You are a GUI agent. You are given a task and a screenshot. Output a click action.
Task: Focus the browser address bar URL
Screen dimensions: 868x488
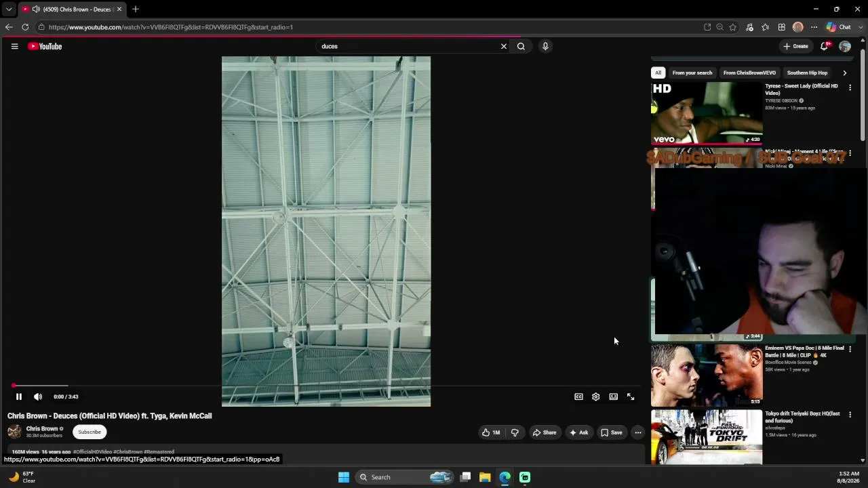coord(171,27)
